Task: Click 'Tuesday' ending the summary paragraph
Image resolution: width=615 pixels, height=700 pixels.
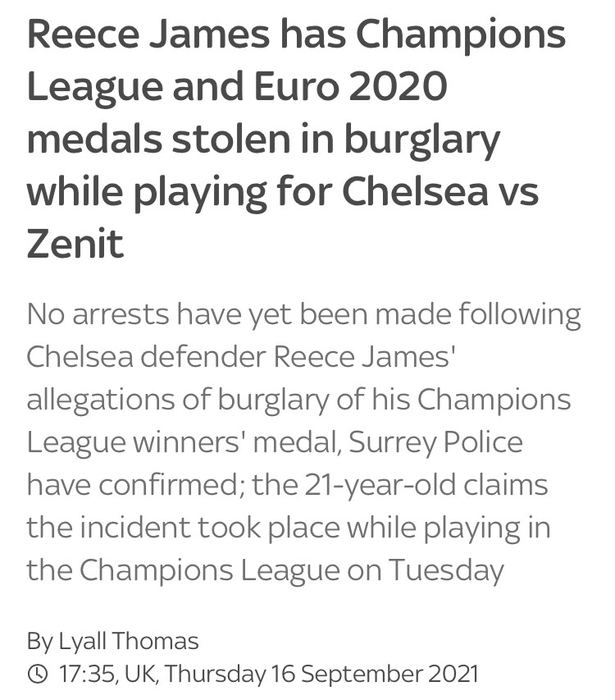Action: coord(446,571)
